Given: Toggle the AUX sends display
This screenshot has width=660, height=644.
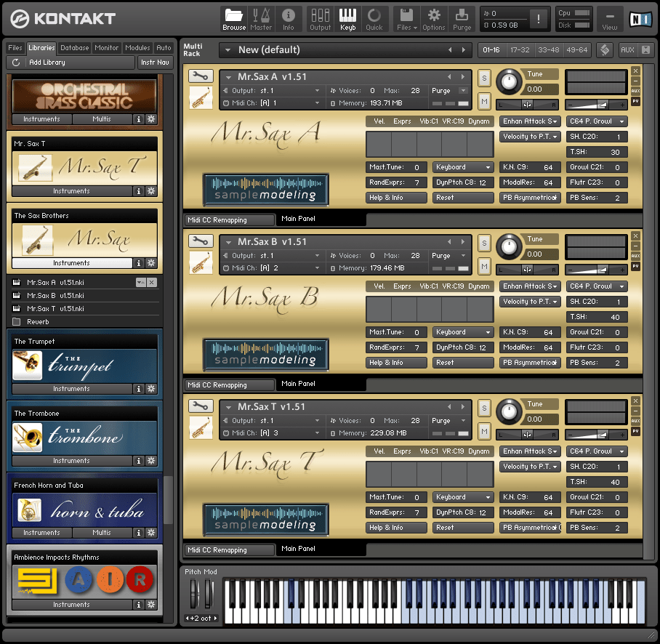Looking at the screenshot, I should coord(627,49).
